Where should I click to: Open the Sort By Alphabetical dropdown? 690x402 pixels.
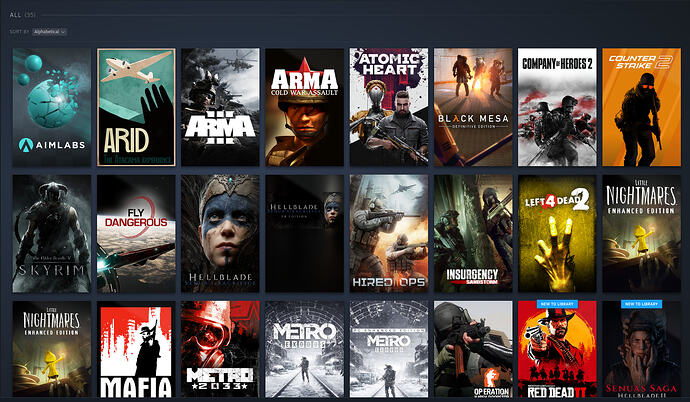tap(49, 32)
